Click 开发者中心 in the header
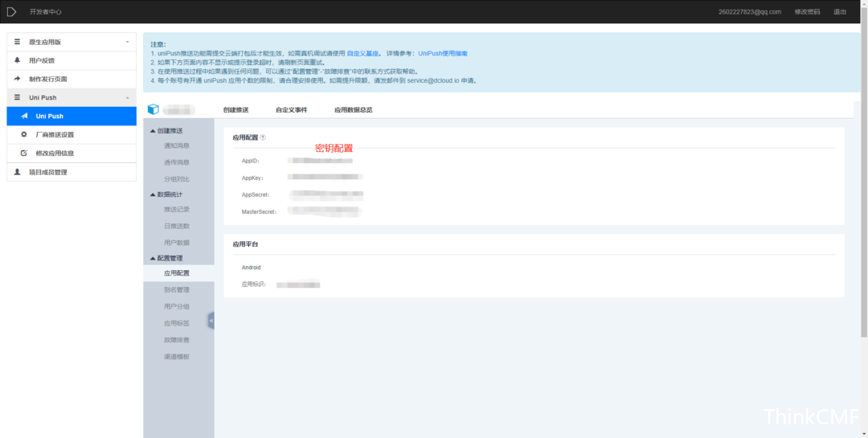 45,11
